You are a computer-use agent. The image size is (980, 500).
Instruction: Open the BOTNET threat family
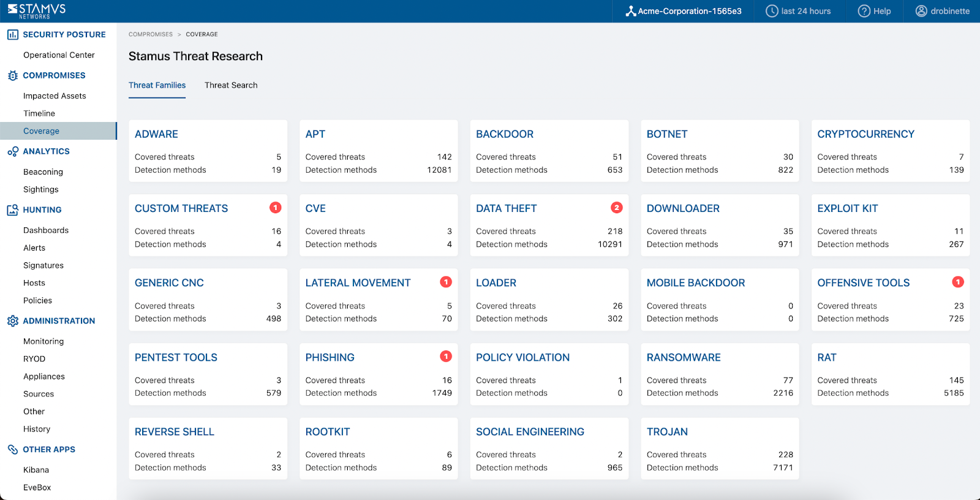pyautogui.click(x=720, y=151)
